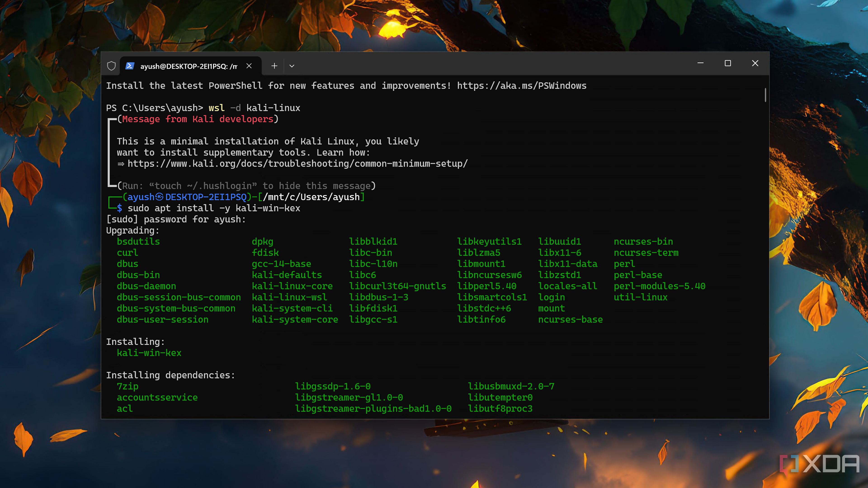Click kali-win-kex under Installing
The width and height of the screenshot is (868, 488).
pyautogui.click(x=149, y=353)
